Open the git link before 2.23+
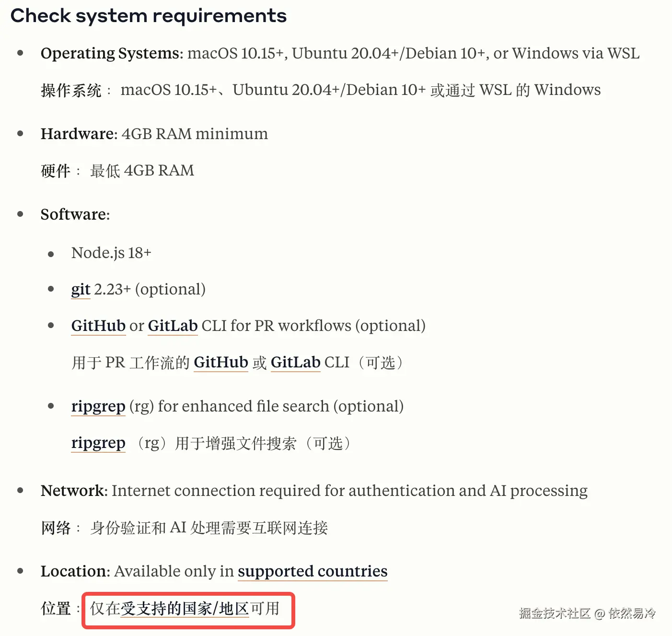The width and height of the screenshot is (672, 636). (81, 290)
